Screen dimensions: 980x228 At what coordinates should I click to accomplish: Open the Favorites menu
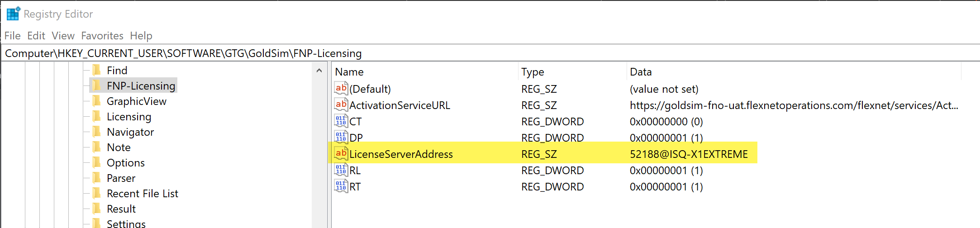[x=102, y=36]
